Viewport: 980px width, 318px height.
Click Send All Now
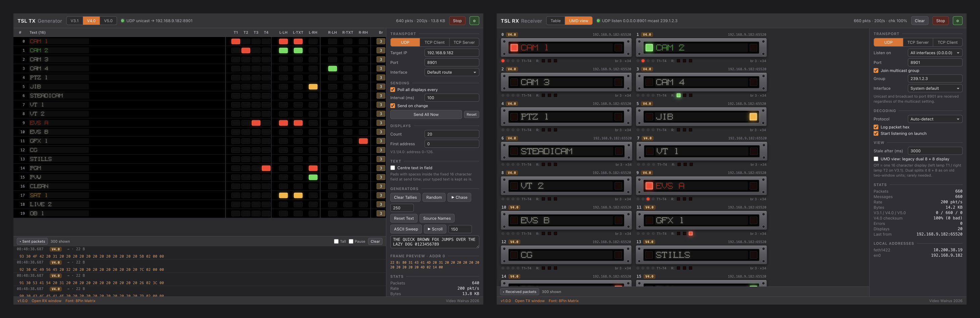(426, 114)
